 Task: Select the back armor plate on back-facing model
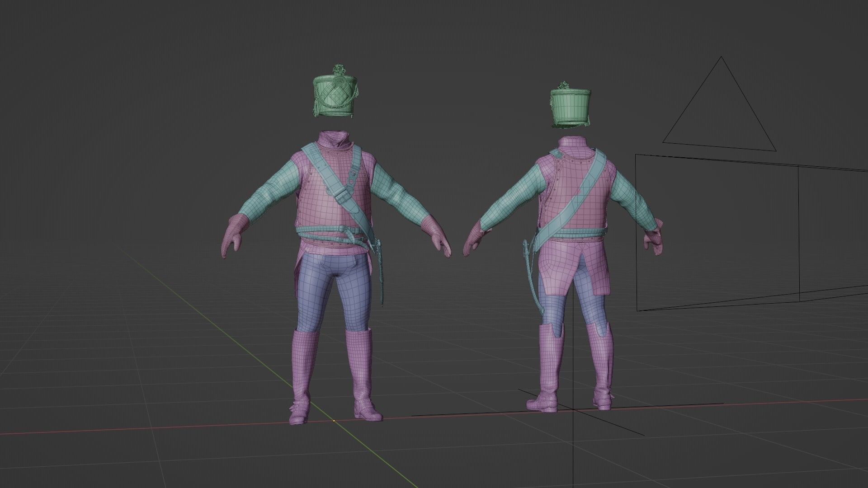coord(570,181)
